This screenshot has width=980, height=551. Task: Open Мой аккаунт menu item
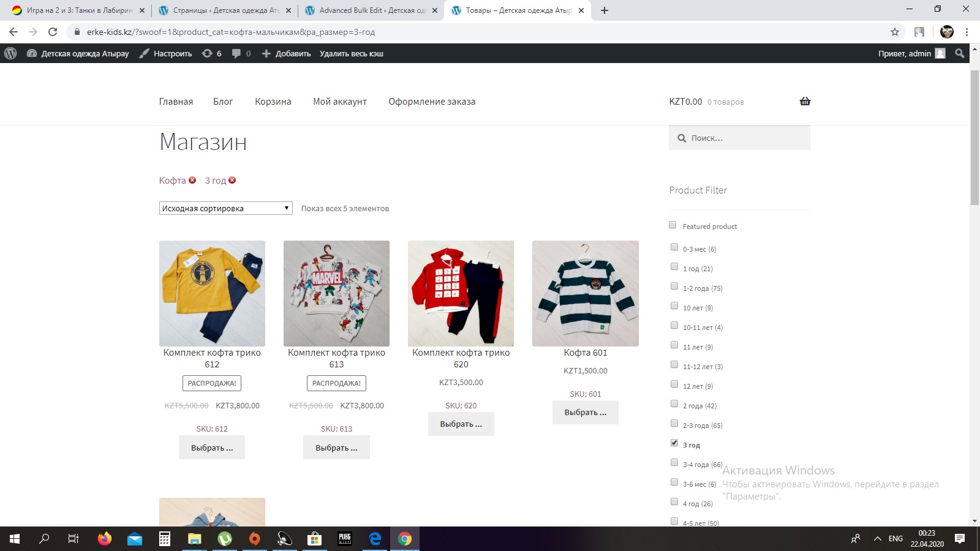[x=340, y=102]
